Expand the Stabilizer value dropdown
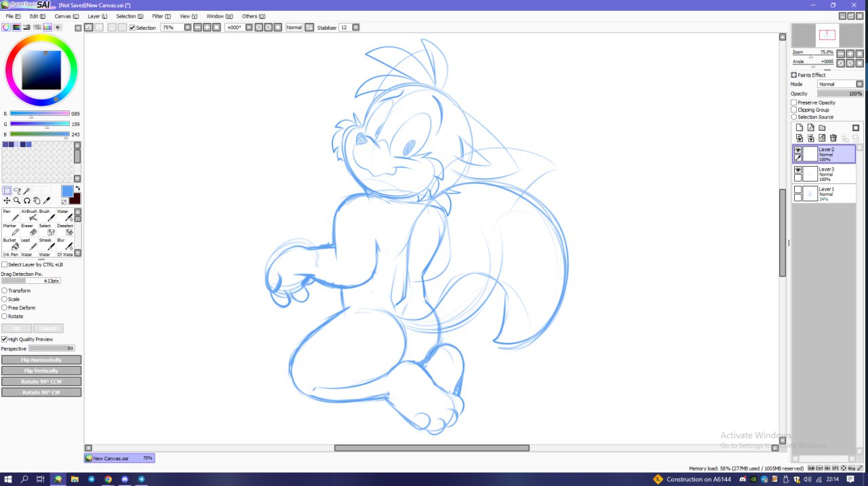This screenshot has width=868, height=486. [x=355, y=28]
